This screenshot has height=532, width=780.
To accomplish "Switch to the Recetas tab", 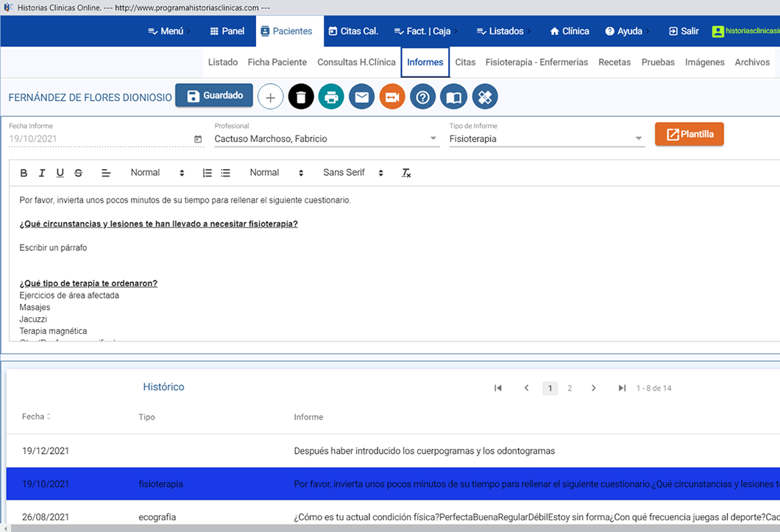I will point(614,63).
